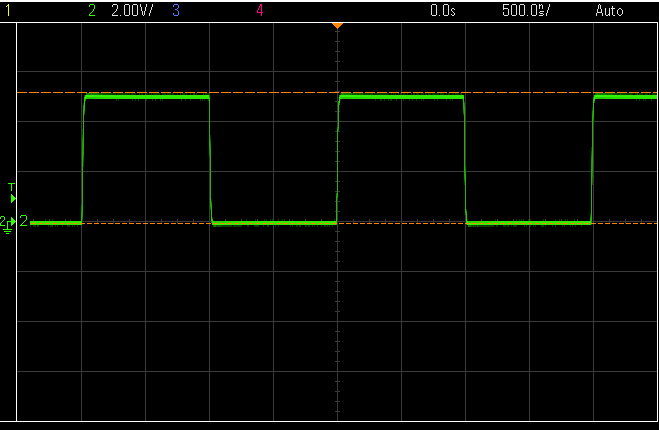Click the rising edge at screen center
Image resolution: width=659 pixels, height=430 pixels.
[x=338, y=160]
